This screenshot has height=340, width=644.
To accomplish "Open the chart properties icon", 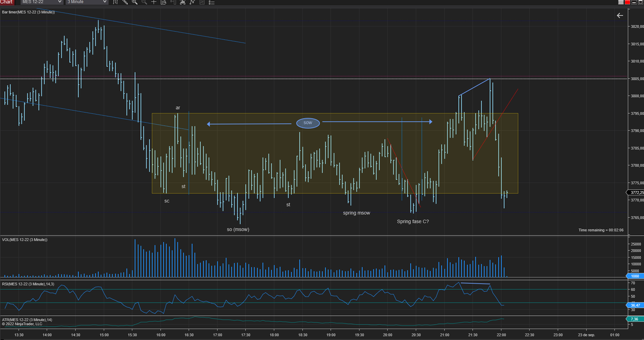I will [x=202, y=2].
